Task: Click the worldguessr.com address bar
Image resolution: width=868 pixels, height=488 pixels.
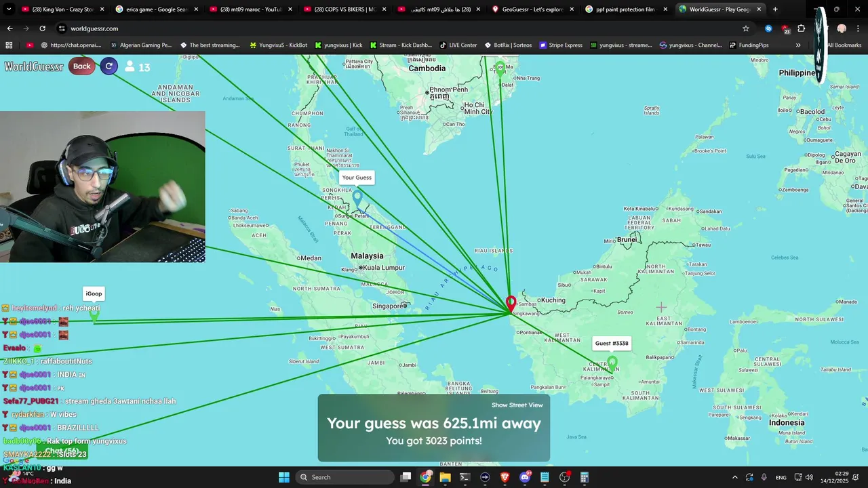Action: pyautogui.click(x=403, y=28)
